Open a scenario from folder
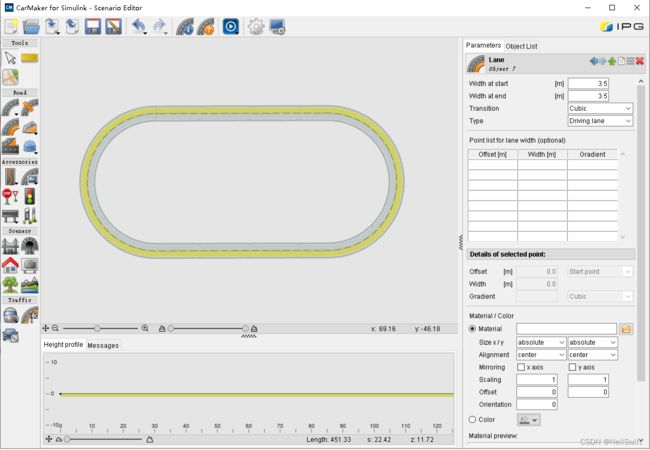The image size is (650, 450). click(31, 27)
